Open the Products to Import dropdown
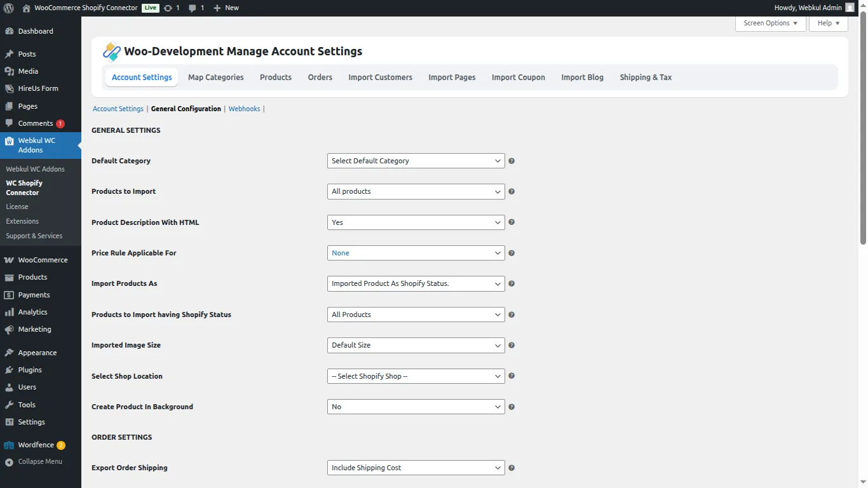 tap(416, 191)
